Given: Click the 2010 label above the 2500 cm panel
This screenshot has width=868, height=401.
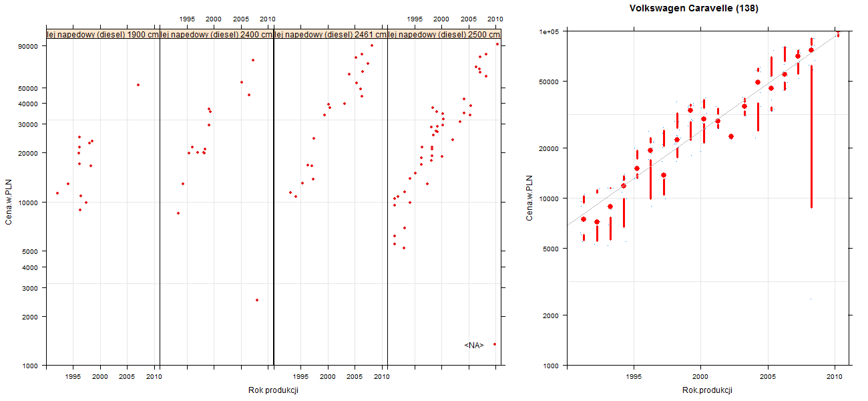Looking at the screenshot, I should (495, 19).
